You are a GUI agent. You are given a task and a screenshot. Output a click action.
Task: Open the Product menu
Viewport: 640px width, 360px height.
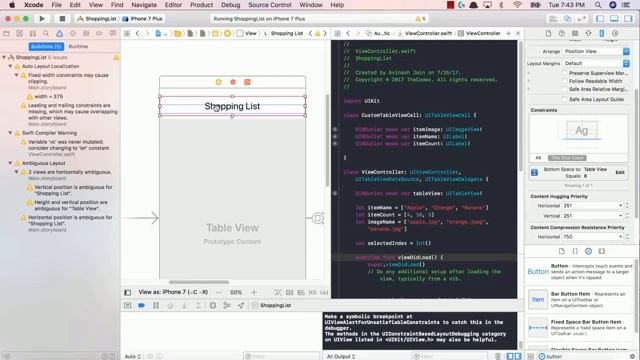click(202, 5)
